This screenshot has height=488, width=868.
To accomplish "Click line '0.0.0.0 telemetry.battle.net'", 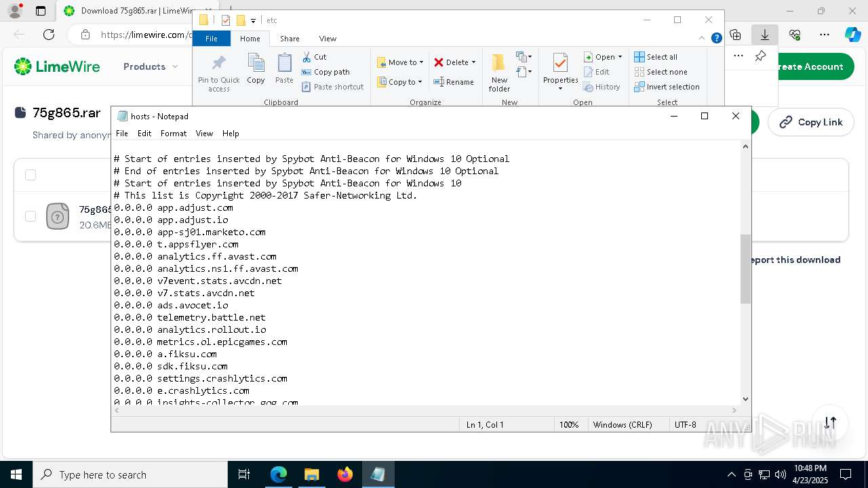I will pyautogui.click(x=190, y=317).
